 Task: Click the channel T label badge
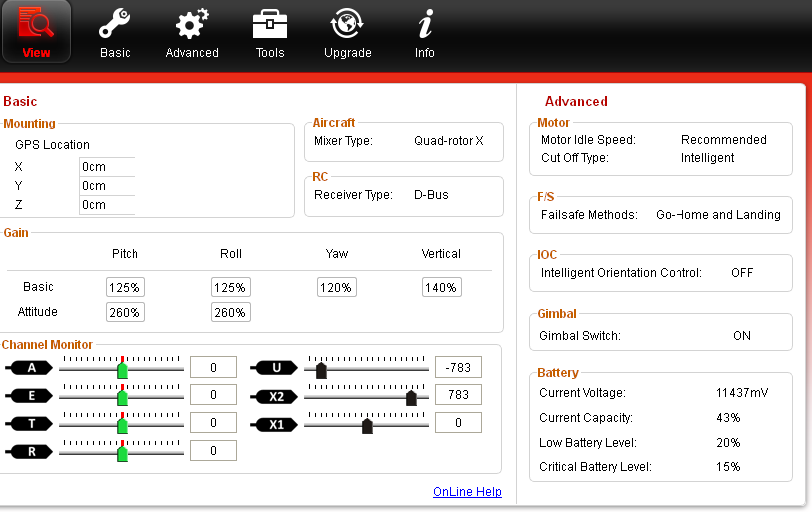pyautogui.click(x=29, y=424)
